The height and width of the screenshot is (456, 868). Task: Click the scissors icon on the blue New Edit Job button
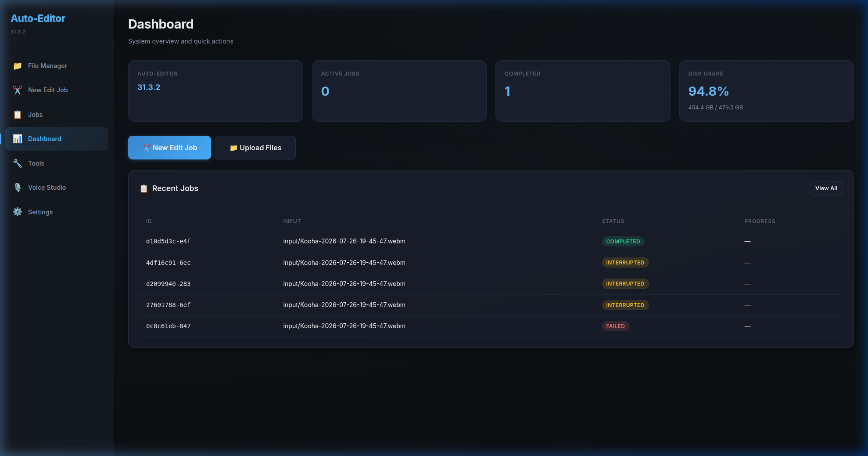coord(147,148)
